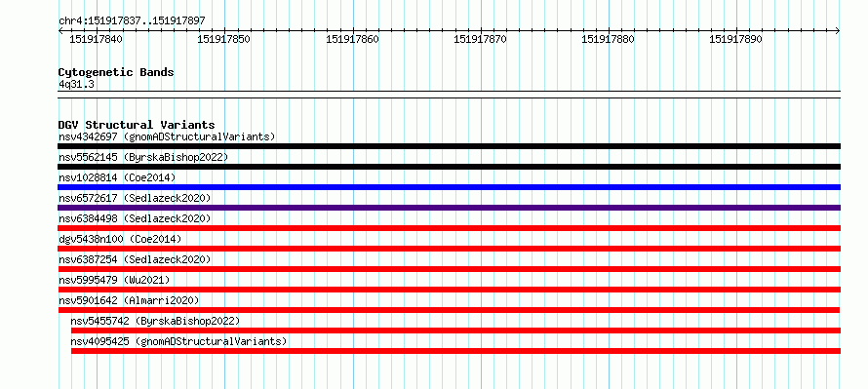868x389 pixels.
Task: Click the nsv6572617 Sedlazeck2020 label
Action: [135, 198]
